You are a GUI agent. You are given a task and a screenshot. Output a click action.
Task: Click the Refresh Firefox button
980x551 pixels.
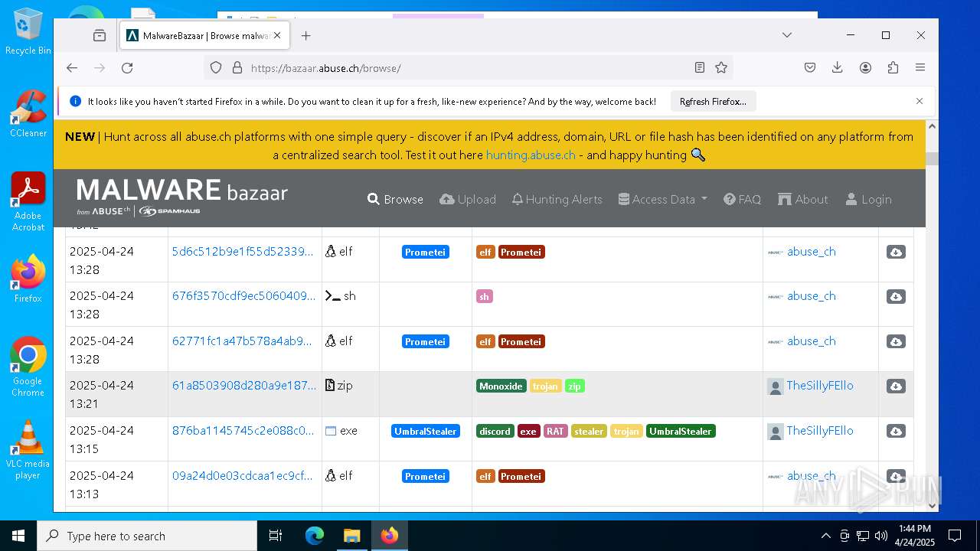(713, 101)
